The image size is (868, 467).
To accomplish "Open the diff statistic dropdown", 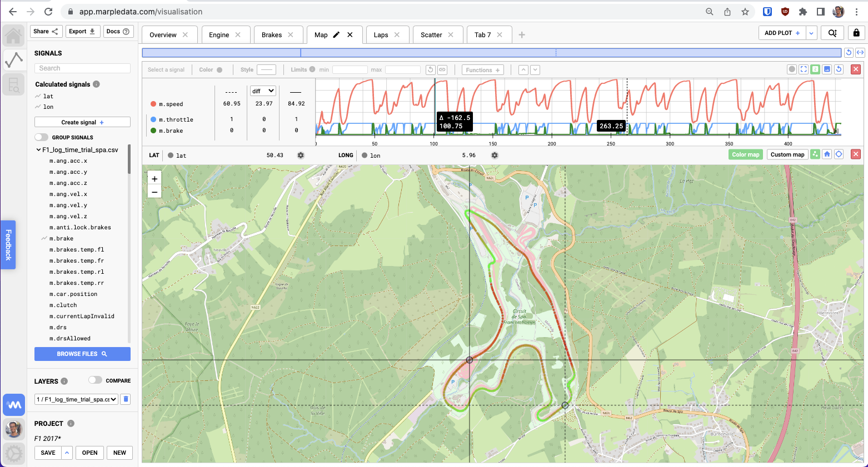I will pos(263,91).
